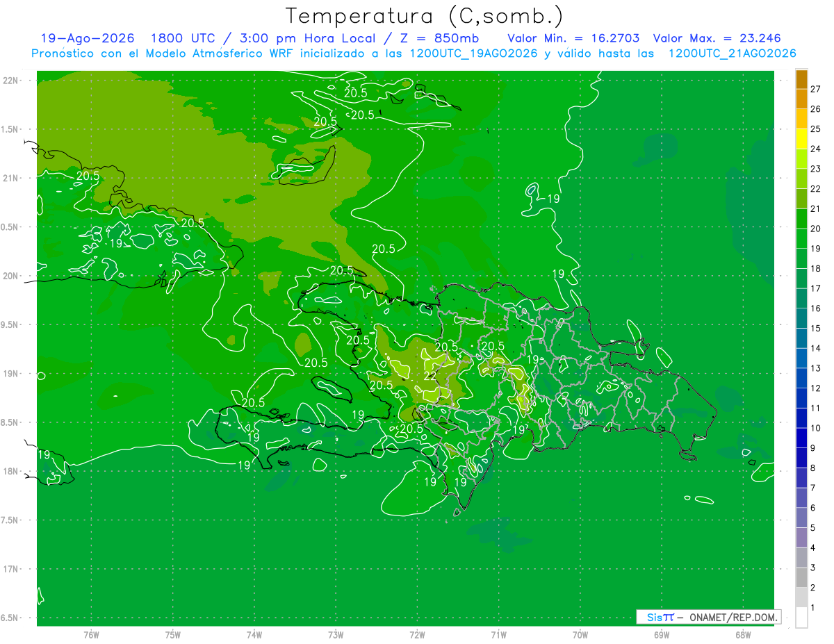The width and height of the screenshot is (834, 644).
Task: Select the date text "19-Ago-2026"
Action: coord(88,38)
